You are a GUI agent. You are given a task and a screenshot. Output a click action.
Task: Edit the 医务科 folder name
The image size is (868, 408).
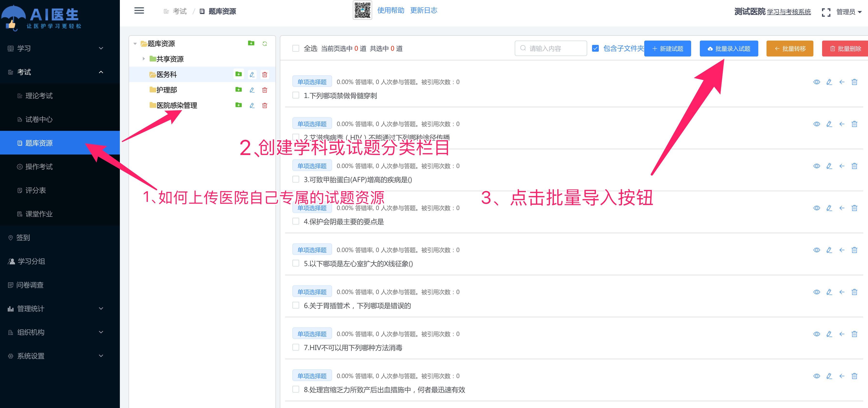click(x=252, y=74)
